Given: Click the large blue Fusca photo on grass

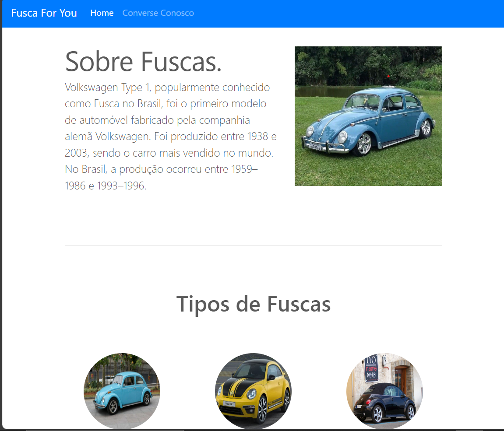Looking at the screenshot, I should tap(368, 116).
